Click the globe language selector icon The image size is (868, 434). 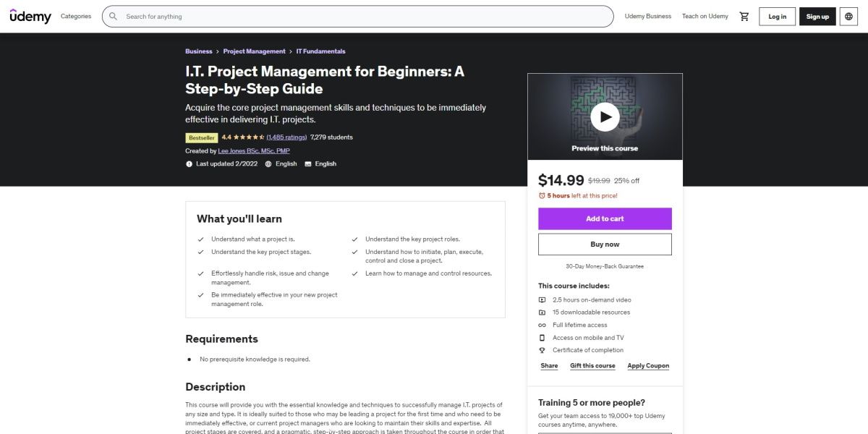click(x=848, y=16)
